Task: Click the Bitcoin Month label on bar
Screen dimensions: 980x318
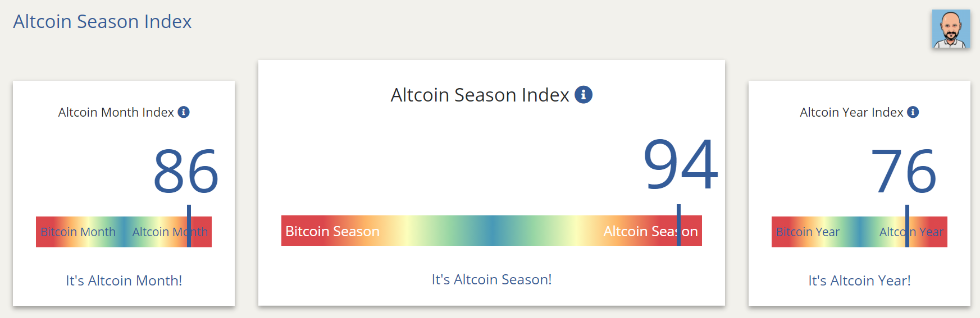Action: [78, 232]
